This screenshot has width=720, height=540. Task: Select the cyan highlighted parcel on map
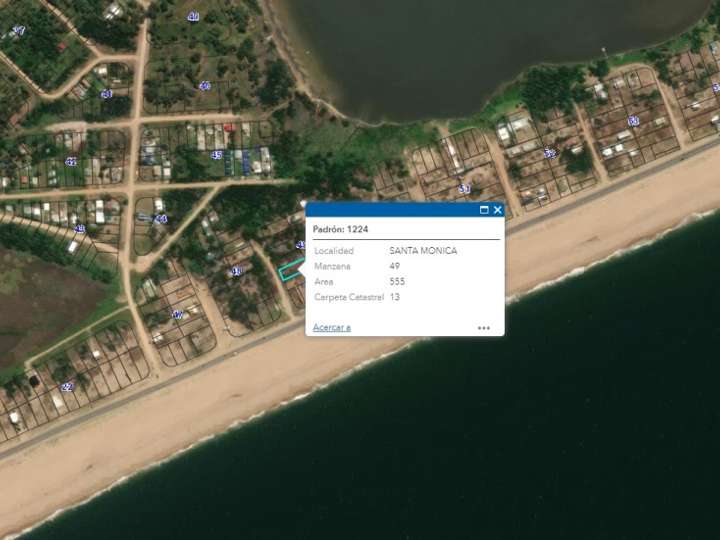click(290, 271)
